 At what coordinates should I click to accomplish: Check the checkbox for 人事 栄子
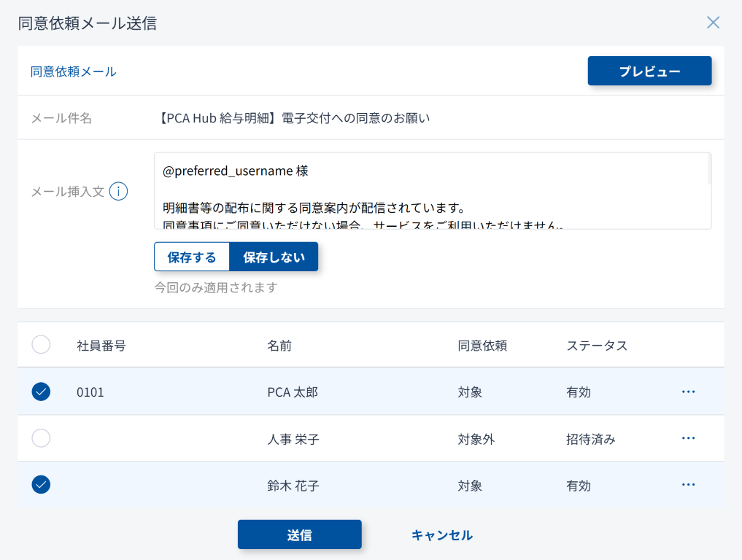(x=41, y=438)
